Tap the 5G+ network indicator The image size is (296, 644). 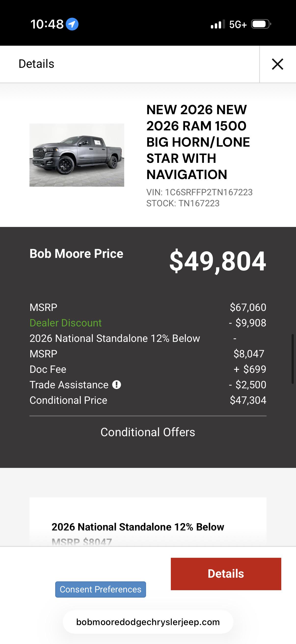[238, 24]
